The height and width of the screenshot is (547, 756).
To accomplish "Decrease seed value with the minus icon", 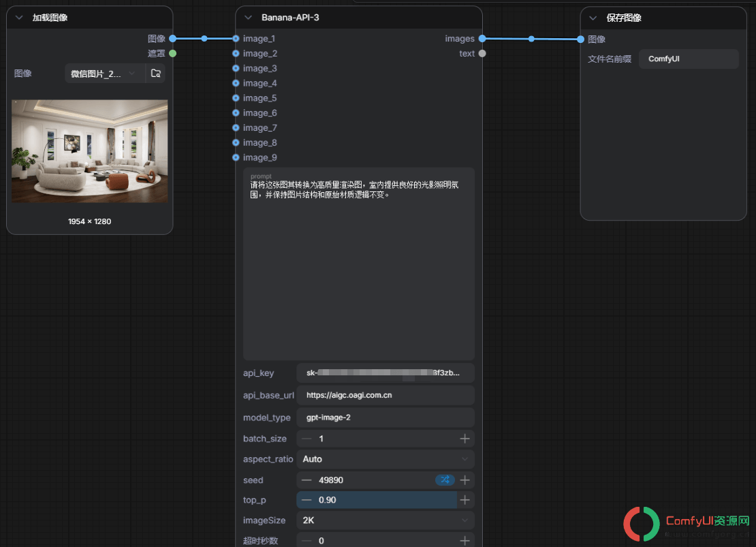I will tap(306, 480).
